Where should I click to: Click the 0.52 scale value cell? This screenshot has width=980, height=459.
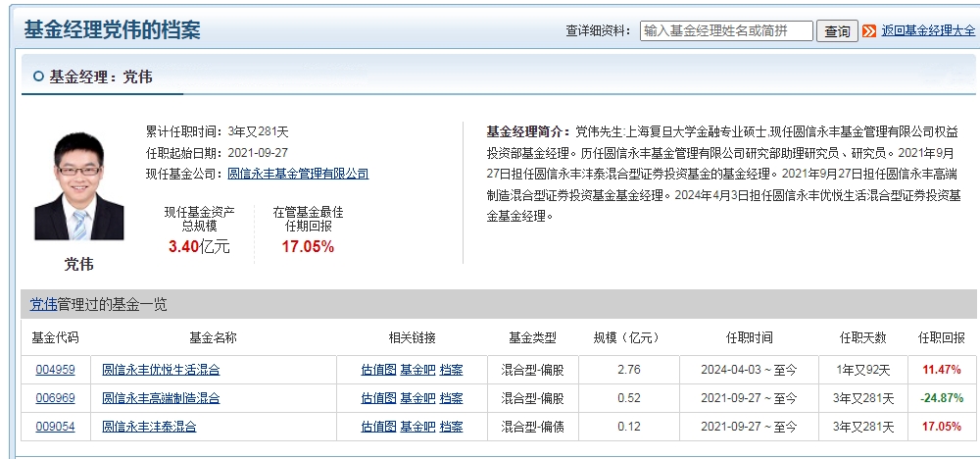click(629, 398)
